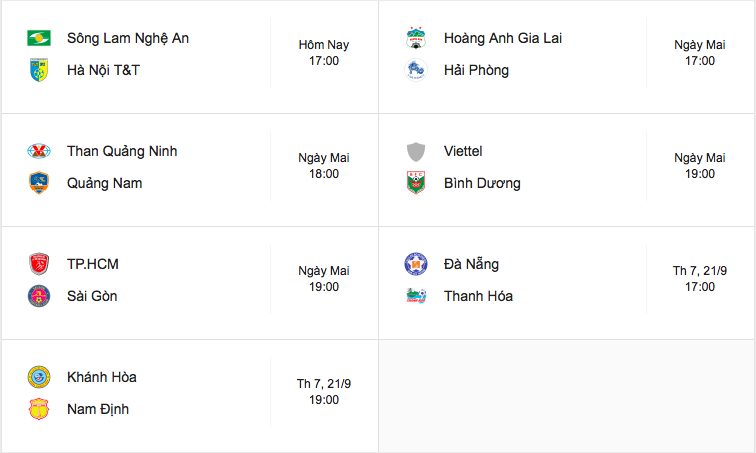Click the Hà Nội T&T team crest

click(x=39, y=70)
